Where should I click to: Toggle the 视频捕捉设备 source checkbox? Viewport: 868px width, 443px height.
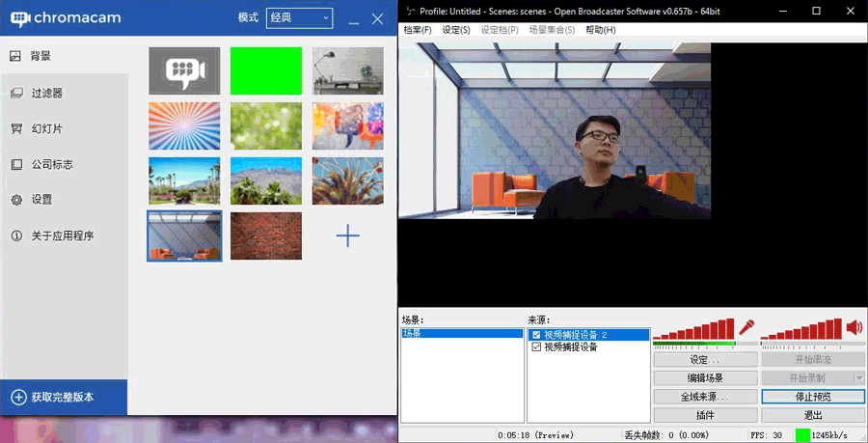coord(536,347)
